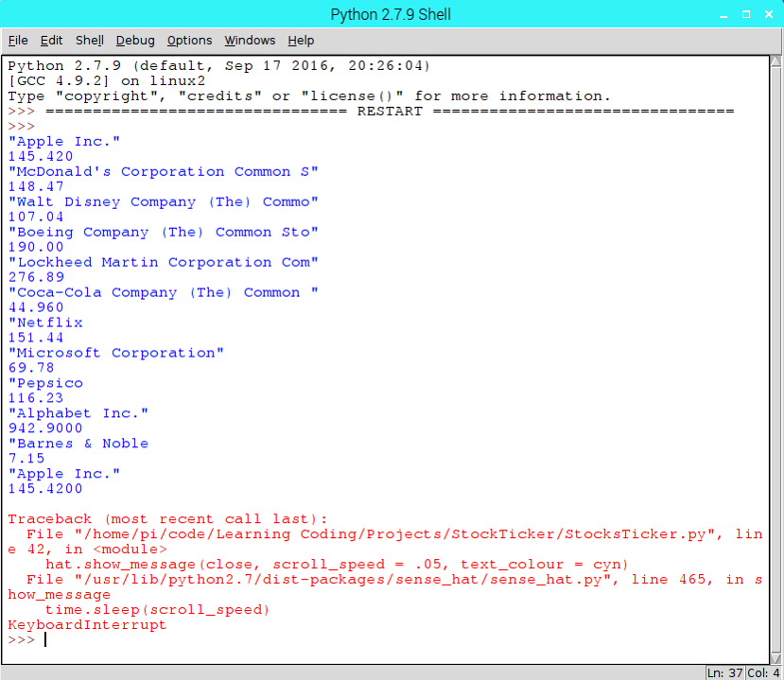Click the hat.show_message(close, ...) traceback line
The width and height of the screenshot is (784, 680).
[x=337, y=564]
